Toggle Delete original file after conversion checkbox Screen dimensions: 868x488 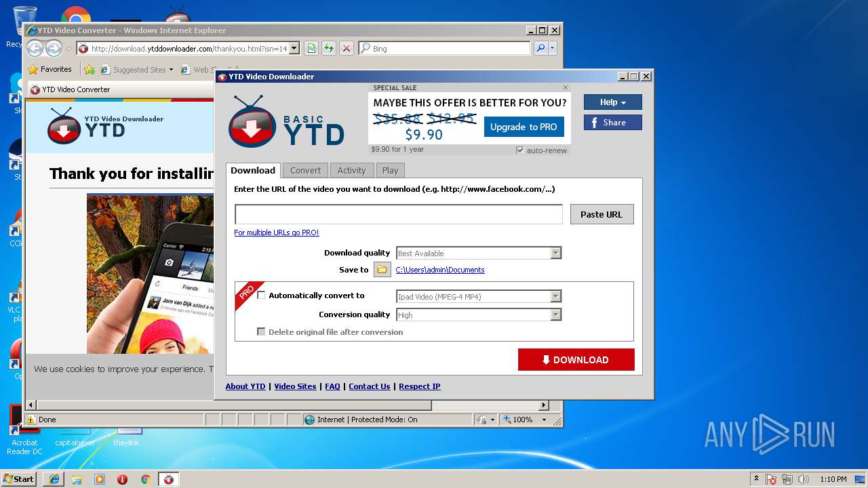pyautogui.click(x=261, y=331)
